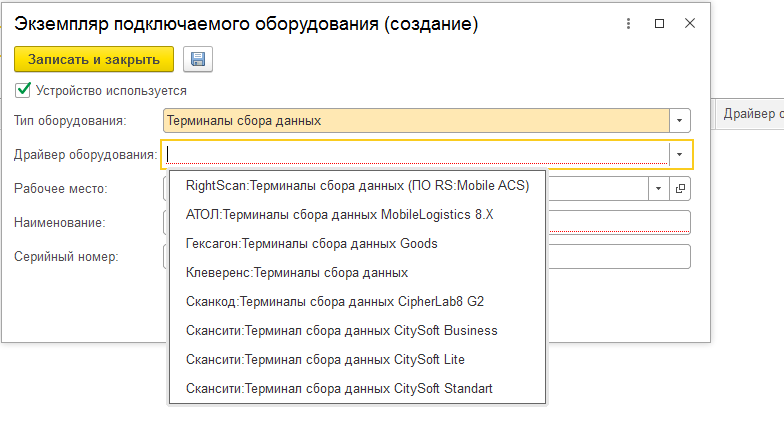
Task: Maximize the equipment instance dialog
Action: (660, 24)
